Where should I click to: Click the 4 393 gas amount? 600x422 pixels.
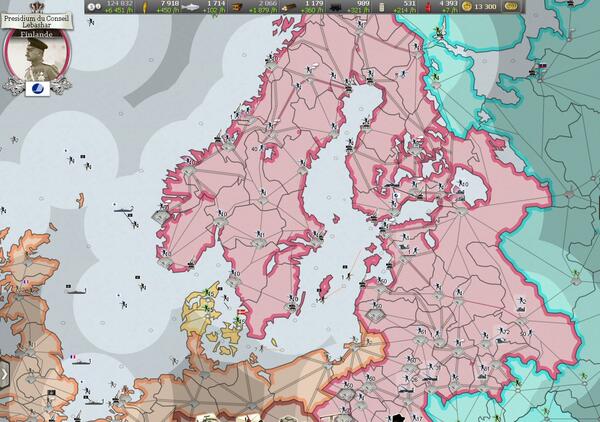(448, 3)
